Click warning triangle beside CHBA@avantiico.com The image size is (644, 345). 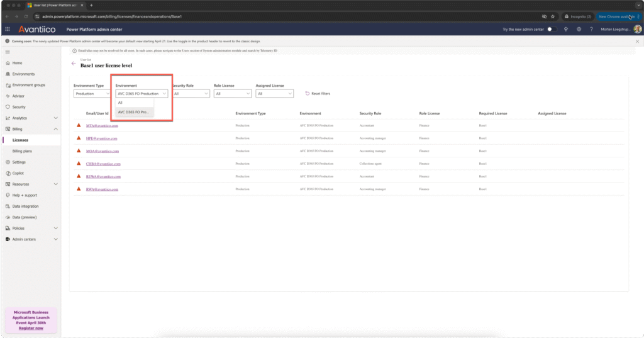tap(79, 164)
